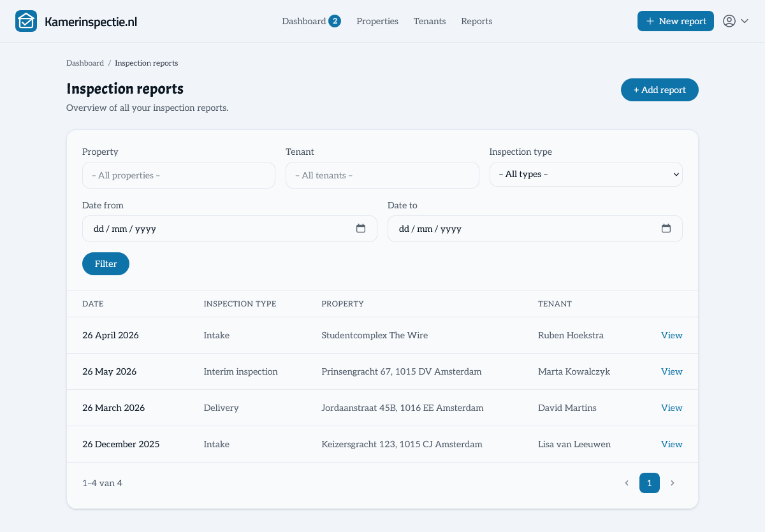Click Keizersgracht 123, 1015 CJ Amsterdam cell
Screen dimensions: 765x532
402,444
